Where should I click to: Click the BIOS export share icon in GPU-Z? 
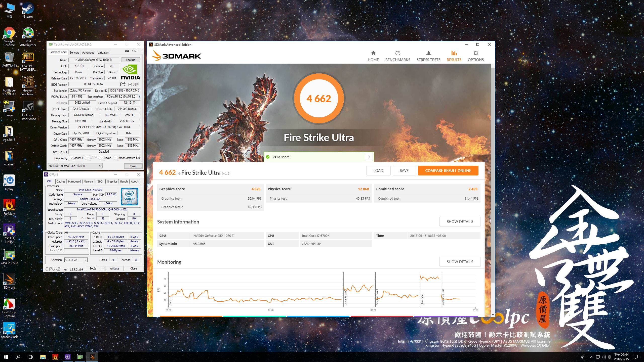(x=123, y=84)
